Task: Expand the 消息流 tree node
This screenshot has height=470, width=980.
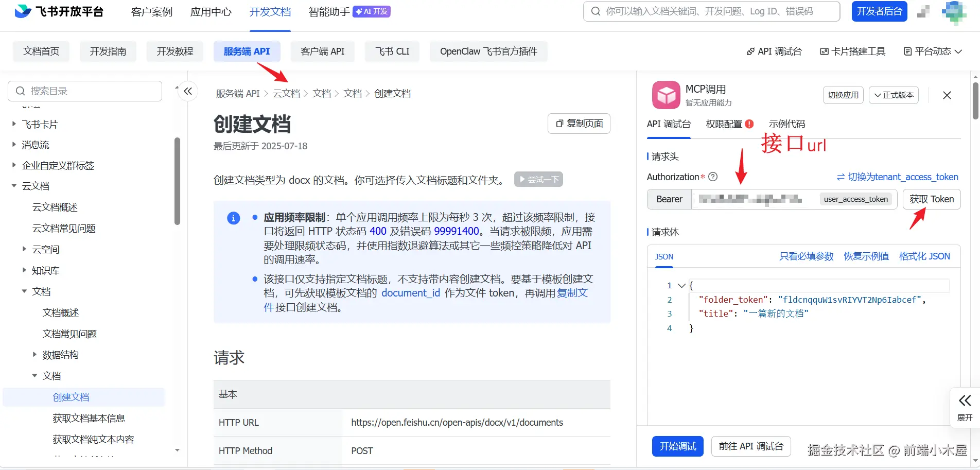Action: 14,145
